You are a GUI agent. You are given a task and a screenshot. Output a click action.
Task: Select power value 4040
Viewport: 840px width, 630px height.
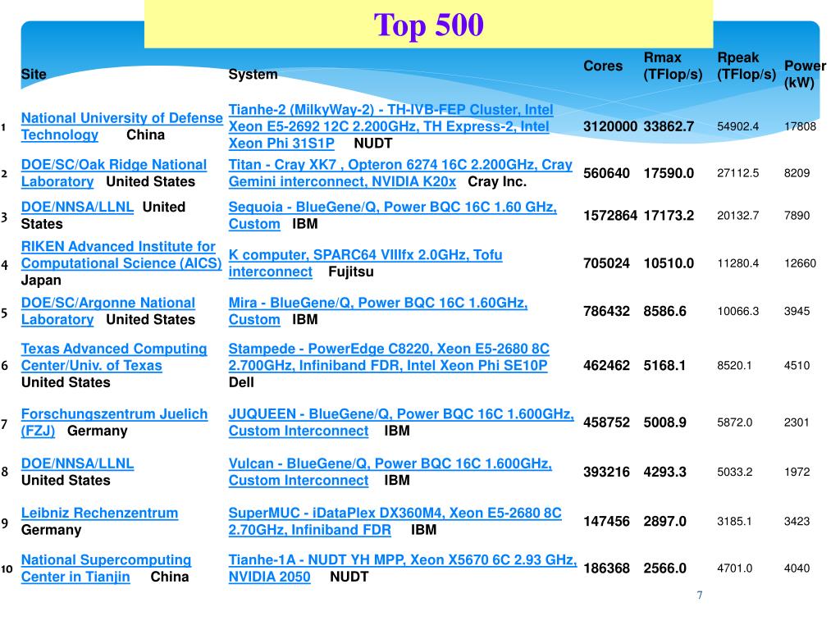pyautogui.click(x=797, y=568)
